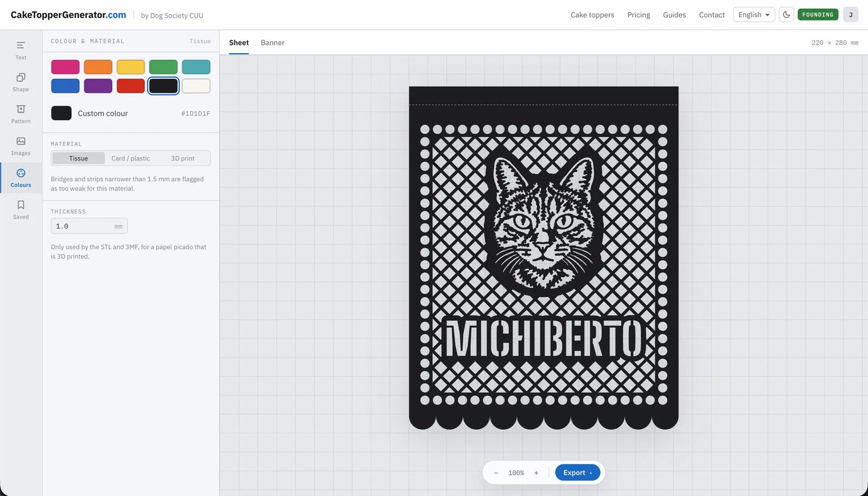This screenshot has width=868, height=496.
Task: Open Contact link in header
Action: (x=712, y=15)
